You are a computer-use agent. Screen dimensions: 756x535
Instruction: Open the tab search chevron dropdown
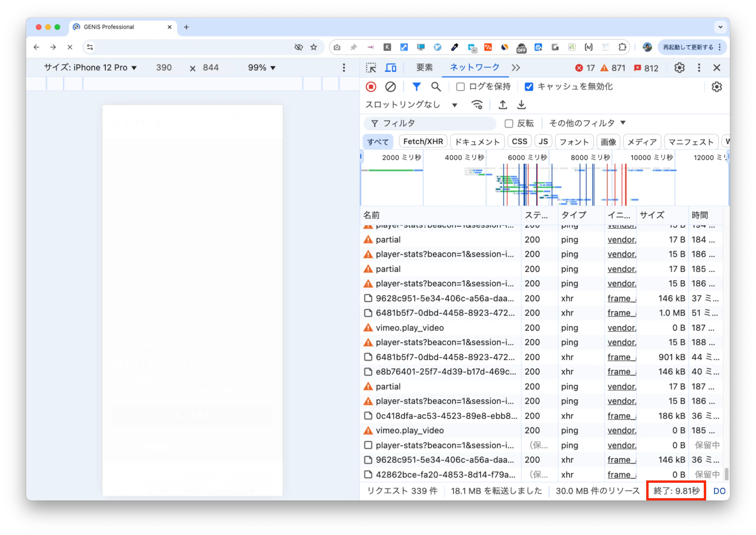pos(720,27)
